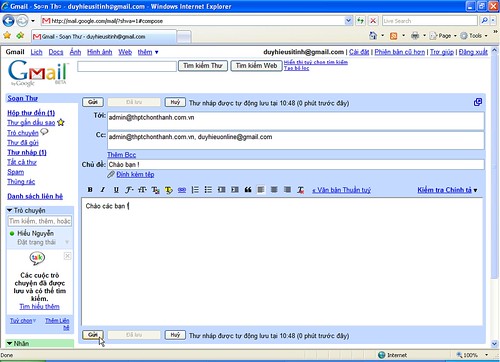Click Tìm kiếm Web button
The width and height of the screenshot is (500, 362).
(x=256, y=66)
